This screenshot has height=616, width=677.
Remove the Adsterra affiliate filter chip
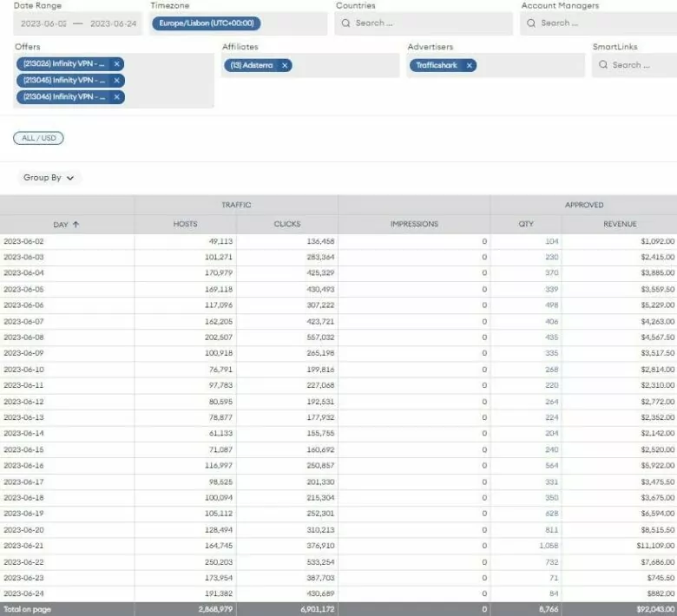[x=284, y=65]
